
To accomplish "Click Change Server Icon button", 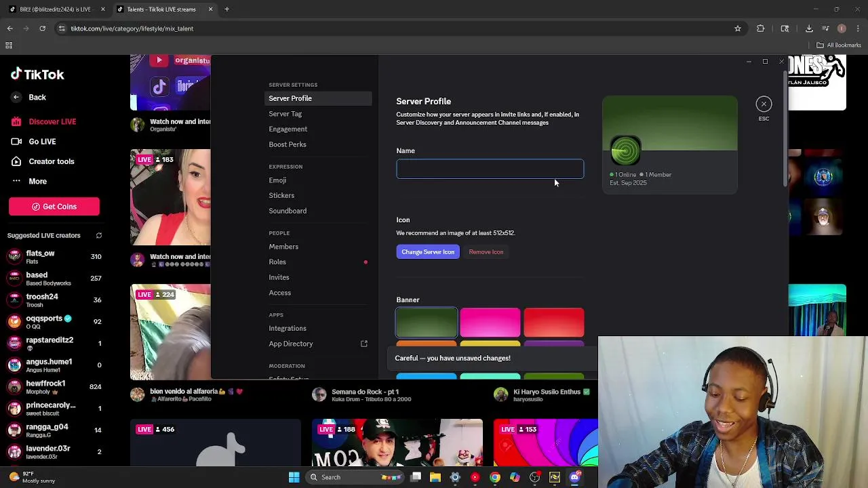I will click(x=428, y=252).
